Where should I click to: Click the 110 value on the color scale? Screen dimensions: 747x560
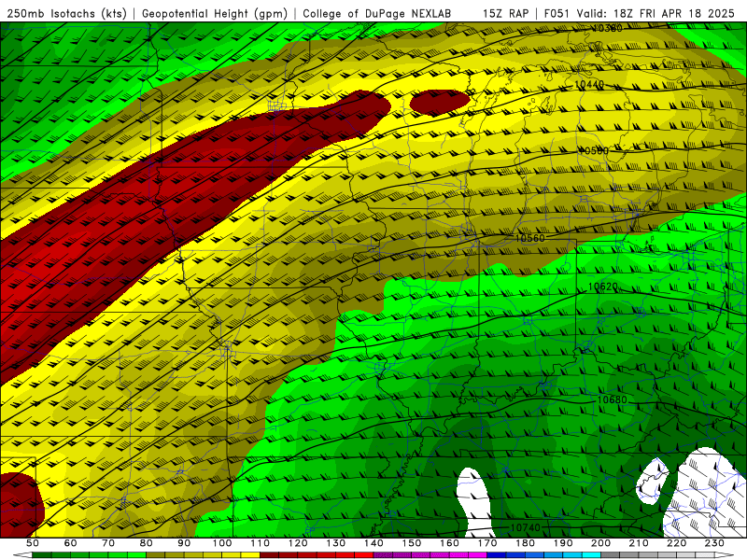(260, 543)
